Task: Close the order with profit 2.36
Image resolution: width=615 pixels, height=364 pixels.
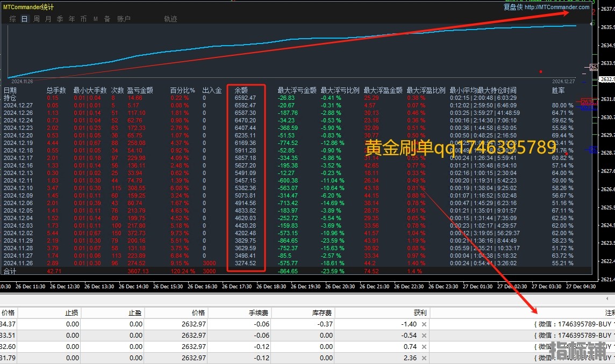Action: [x=424, y=358]
